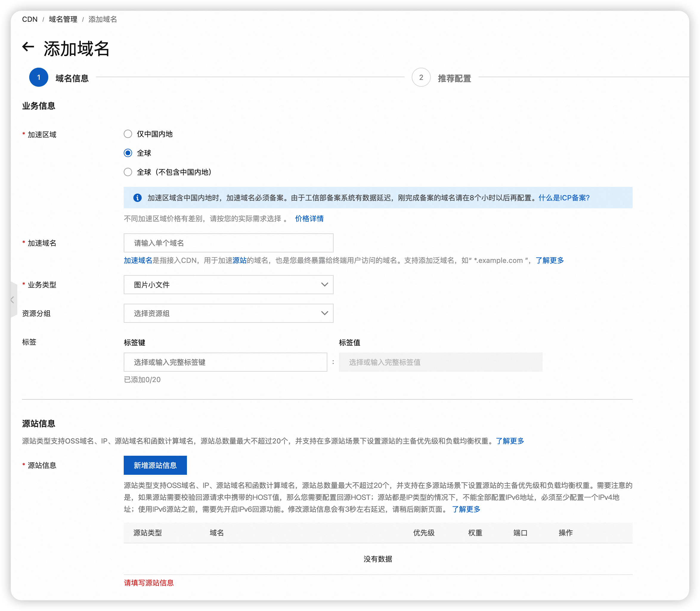The image size is (700, 611).
Task: Click the 加速域名 input field
Action: tap(228, 243)
